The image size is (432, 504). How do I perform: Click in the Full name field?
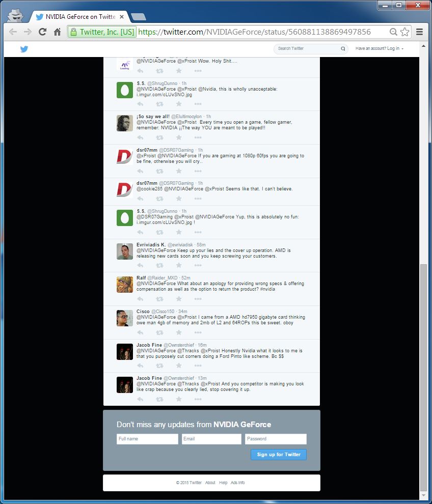pos(147,439)
